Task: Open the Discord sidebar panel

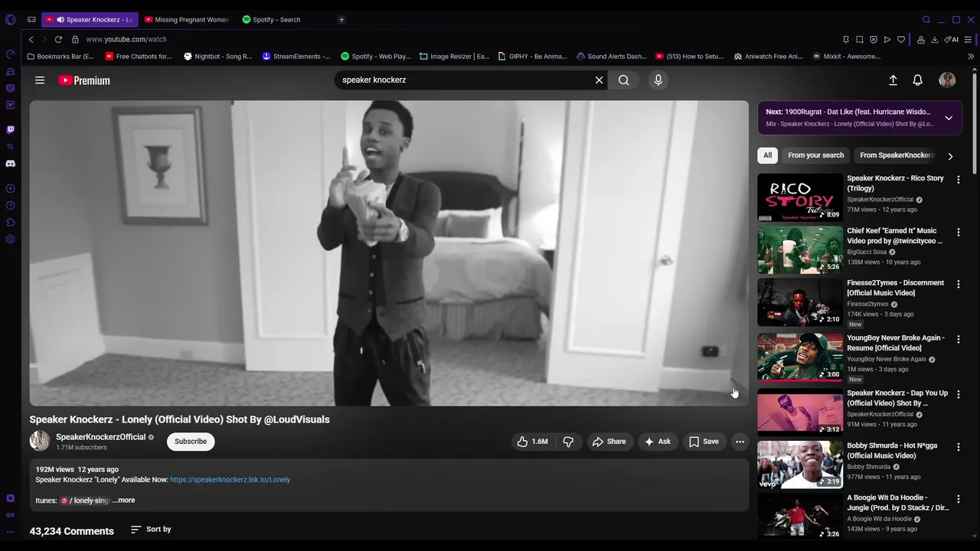Action: pyautogui.click(x=10, y=164)
